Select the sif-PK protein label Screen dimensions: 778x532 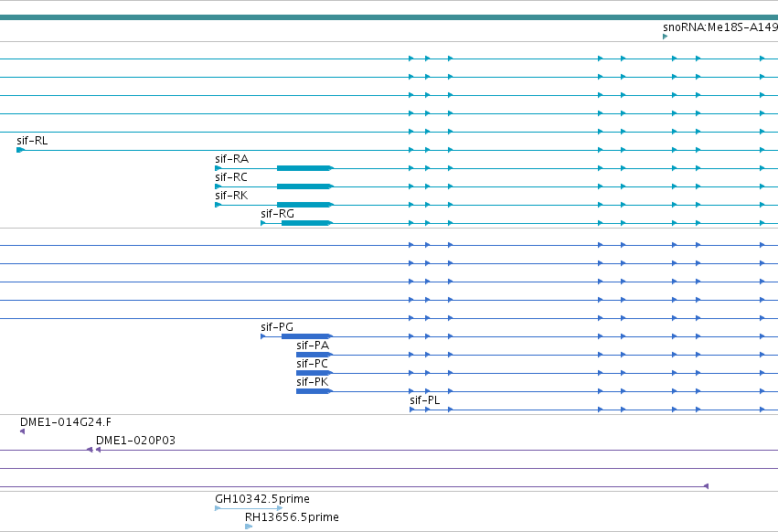pos(312,382)
